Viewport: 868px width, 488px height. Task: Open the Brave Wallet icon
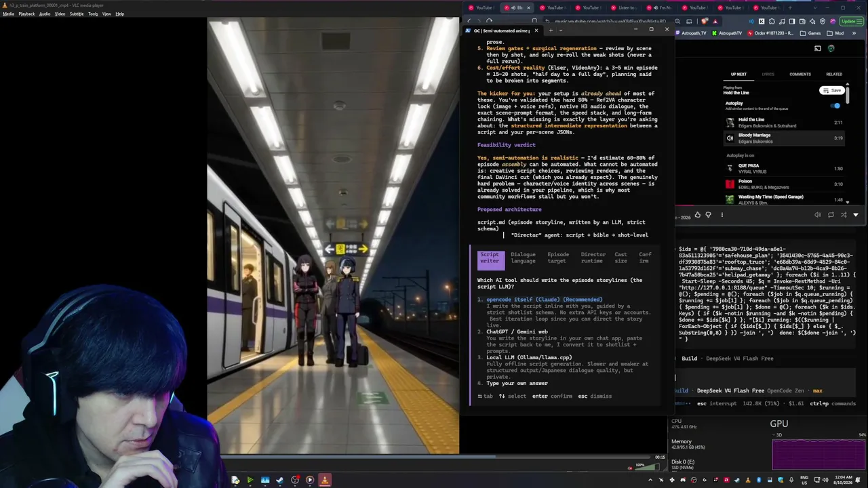click(802, 21)
